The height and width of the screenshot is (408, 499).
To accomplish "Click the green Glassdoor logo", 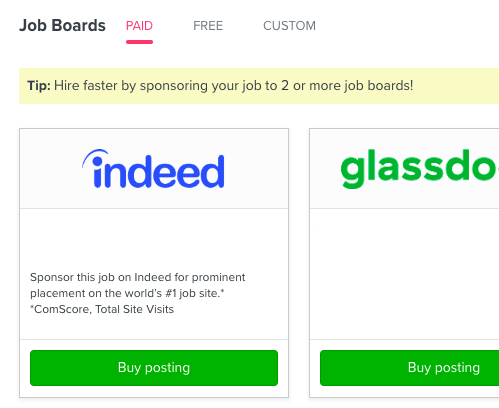I will click(x=420, y=168).
